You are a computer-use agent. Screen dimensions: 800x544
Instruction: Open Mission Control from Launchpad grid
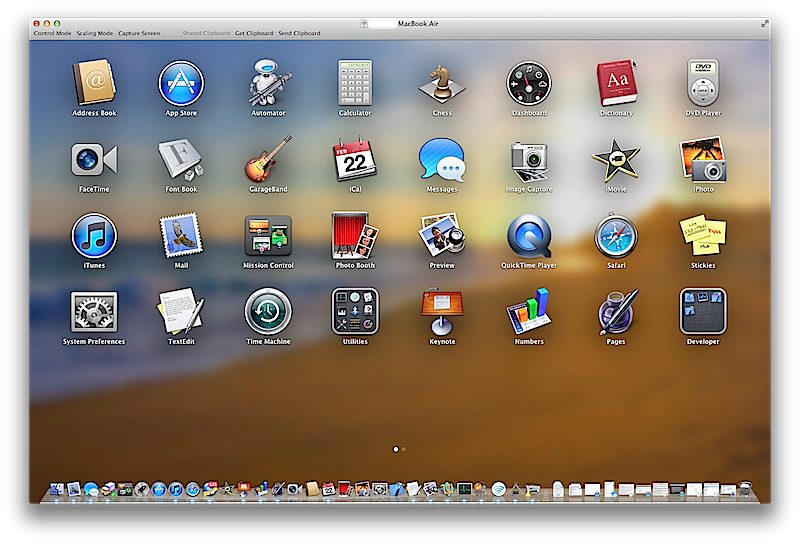(268, 235)
